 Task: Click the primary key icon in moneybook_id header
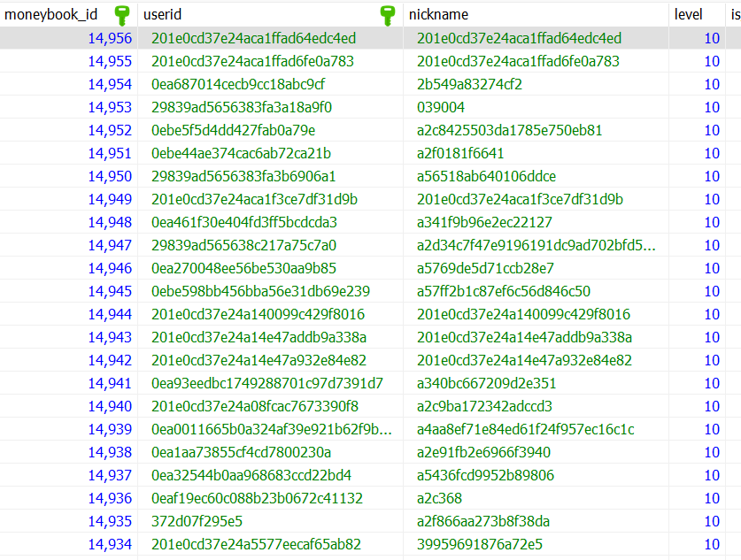click(122, 14)
